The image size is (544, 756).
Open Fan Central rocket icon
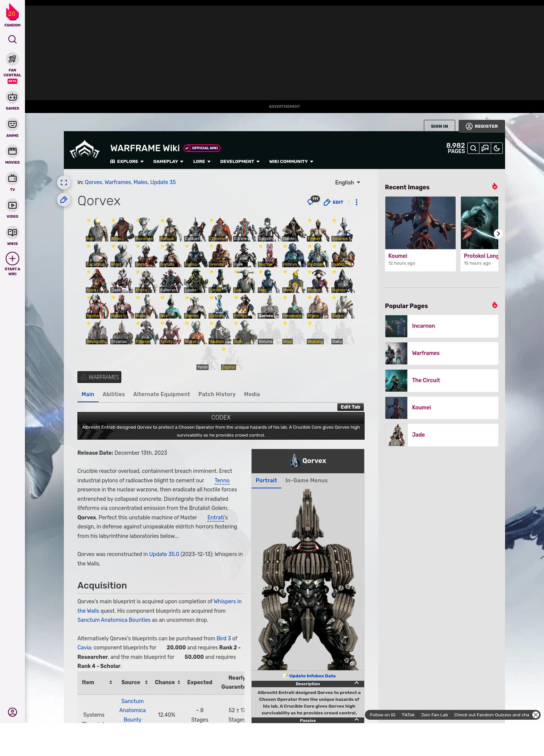[x=12, y=59]
